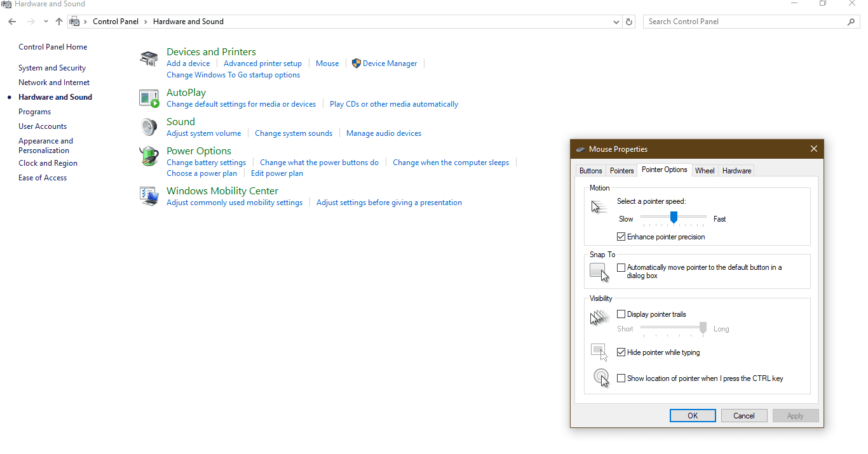Enable Display pointer trails checkbox
The width and height of the screenshot is (868, 454).
(621, 314)
